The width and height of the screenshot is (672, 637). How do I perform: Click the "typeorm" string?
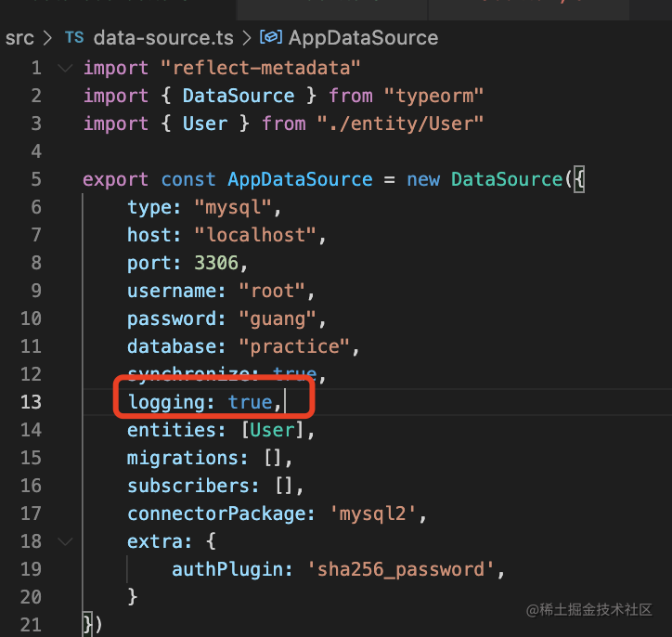[433, 96]
